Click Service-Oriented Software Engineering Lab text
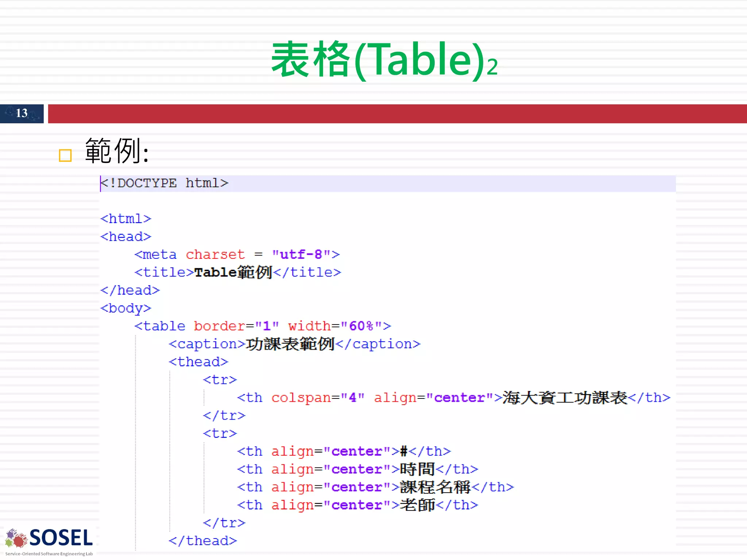747x560 pixels. (x=49, y=554)
